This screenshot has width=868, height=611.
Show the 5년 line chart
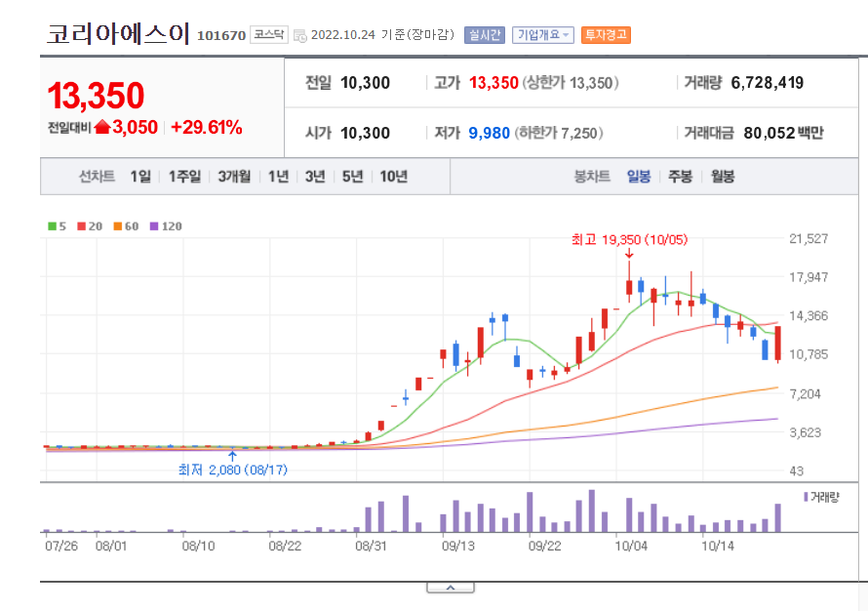click(352, 177)
